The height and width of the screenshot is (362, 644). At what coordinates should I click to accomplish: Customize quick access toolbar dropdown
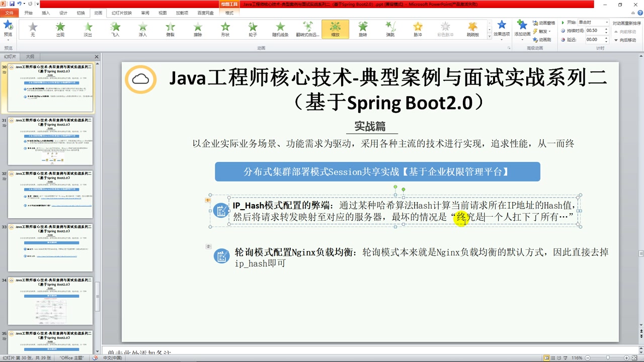(x=37, y=4)
